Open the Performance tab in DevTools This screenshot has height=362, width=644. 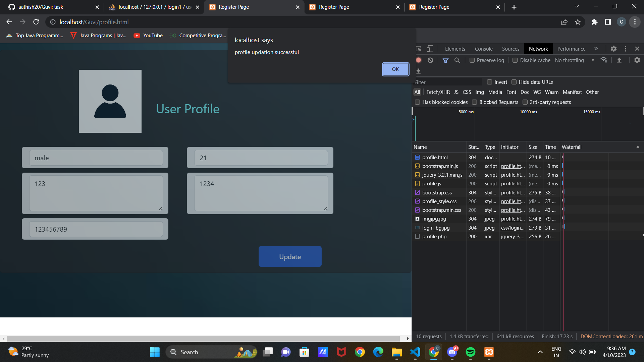point(571,49)
